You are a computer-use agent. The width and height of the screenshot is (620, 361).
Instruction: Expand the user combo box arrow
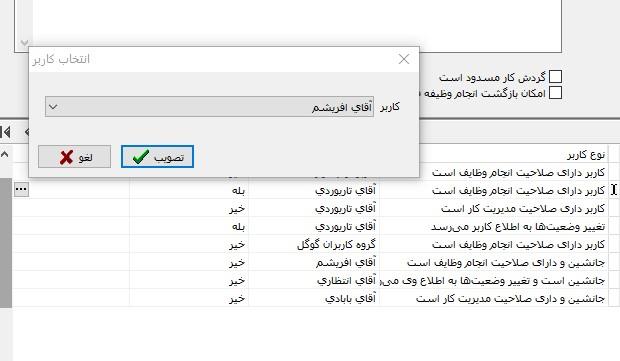[53, 107]
